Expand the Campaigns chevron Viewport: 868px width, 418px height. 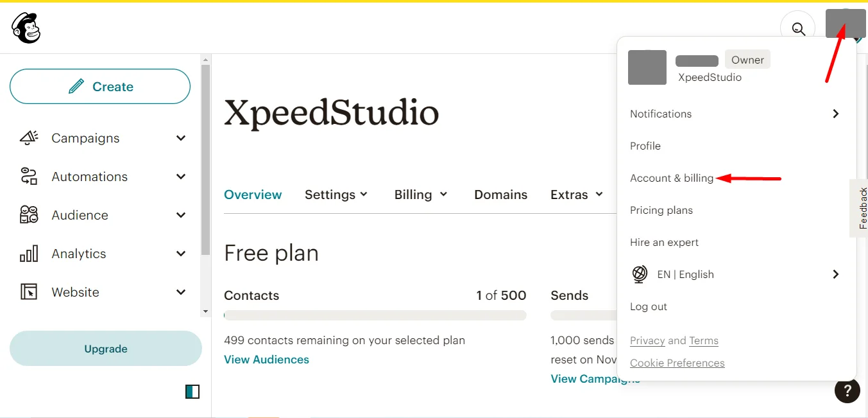click(182, 138)
